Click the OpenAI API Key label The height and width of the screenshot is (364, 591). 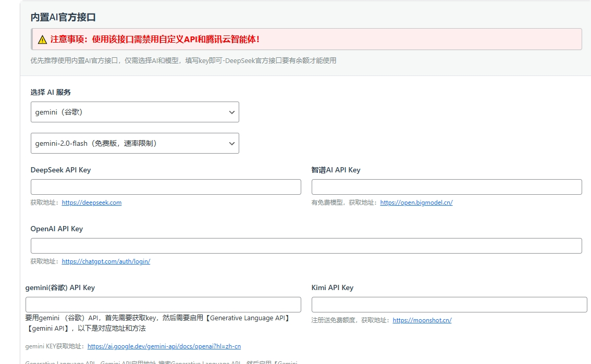point(56,229)
